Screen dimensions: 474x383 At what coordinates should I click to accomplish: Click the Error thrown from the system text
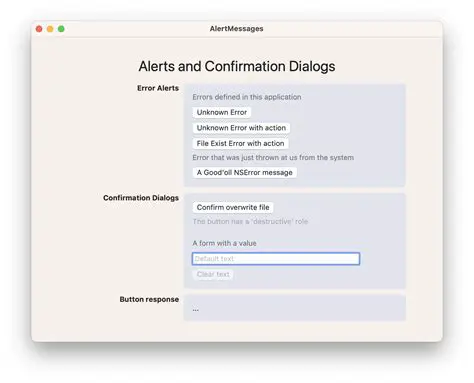pyautogui.click(x=273, y=158)
